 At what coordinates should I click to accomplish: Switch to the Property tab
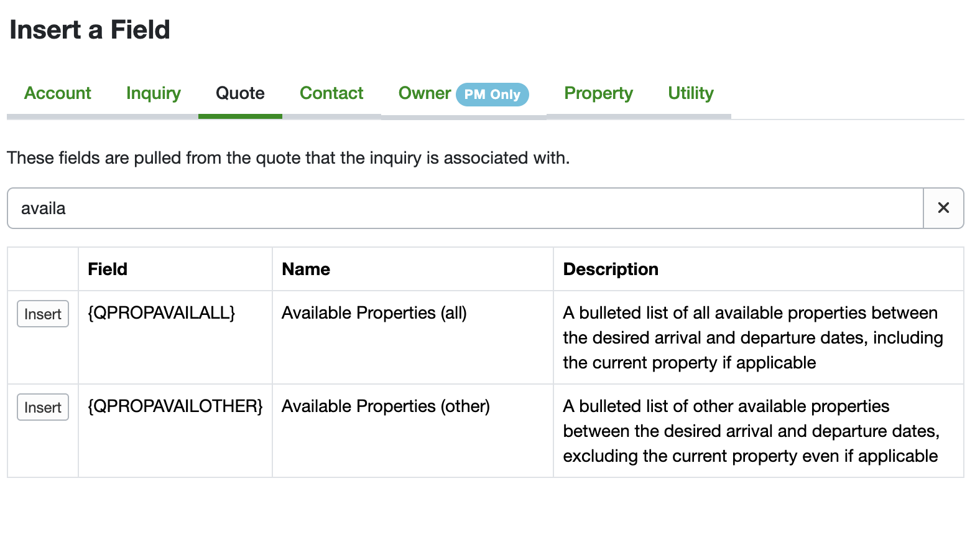coord(598,93)
